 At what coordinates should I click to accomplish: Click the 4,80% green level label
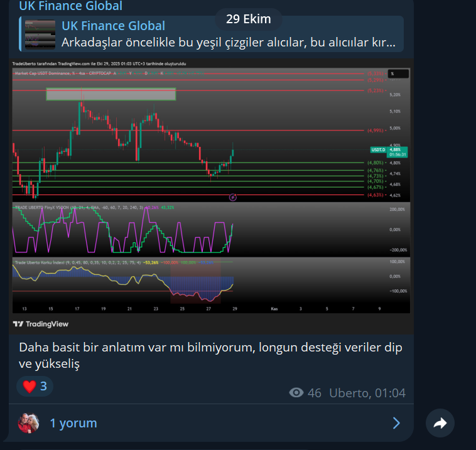pos(376,163)
